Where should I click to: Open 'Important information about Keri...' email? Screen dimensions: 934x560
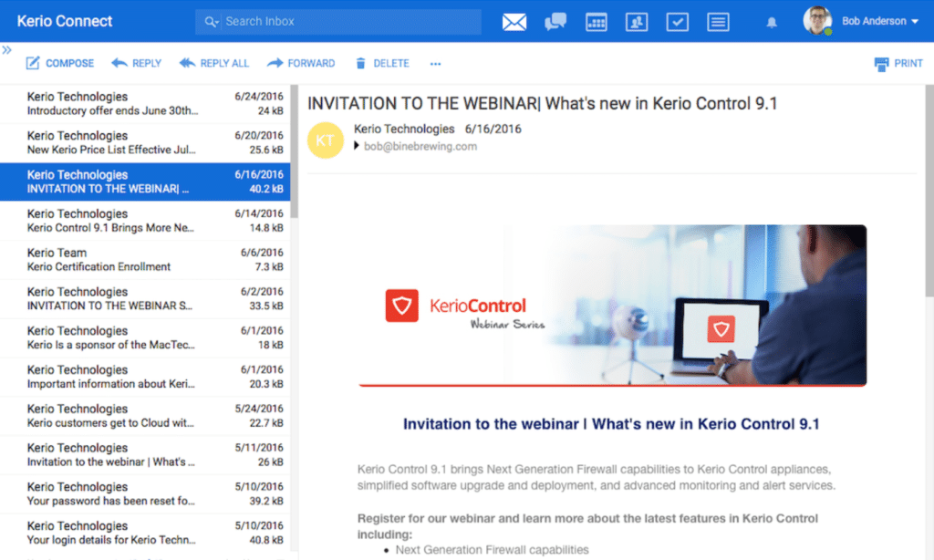145,377
